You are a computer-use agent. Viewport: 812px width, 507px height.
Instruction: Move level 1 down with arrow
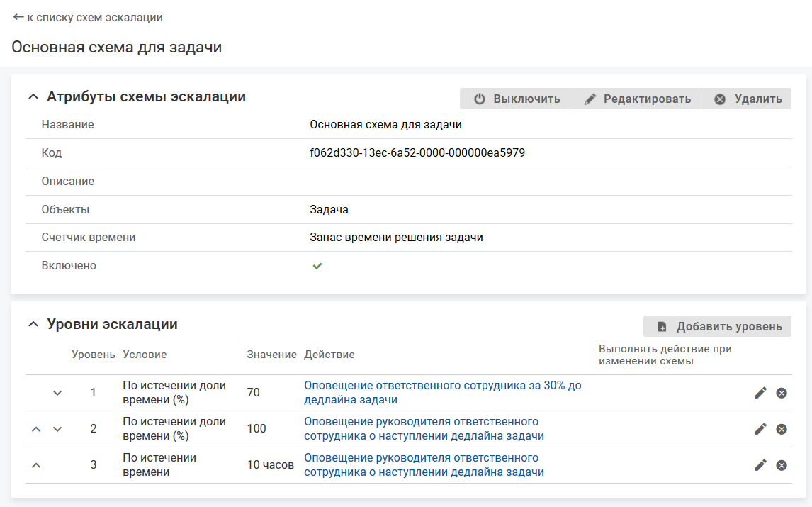coord(58,393)
